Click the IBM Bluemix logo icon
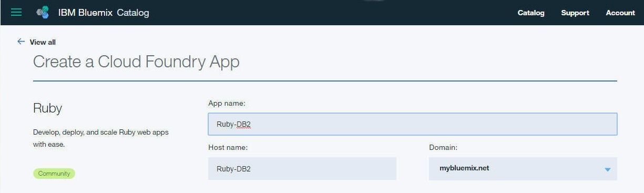The image size is (644, 193). (x=43, y=13)
